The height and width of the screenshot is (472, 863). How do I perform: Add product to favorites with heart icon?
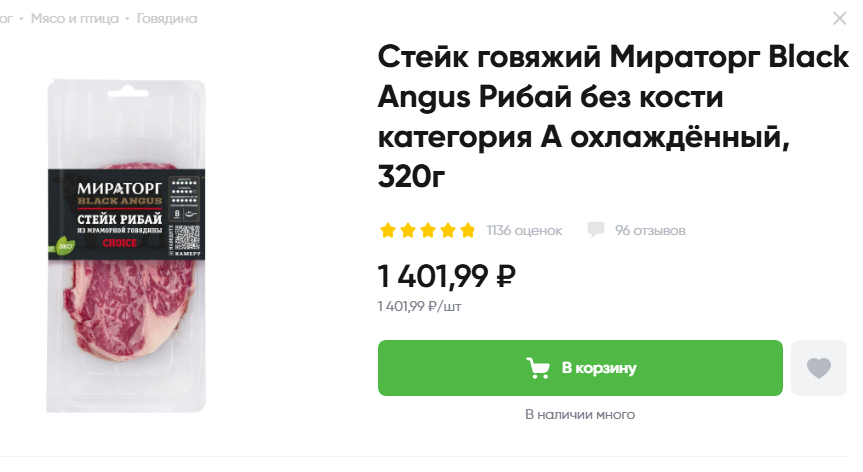click(818, 368)
